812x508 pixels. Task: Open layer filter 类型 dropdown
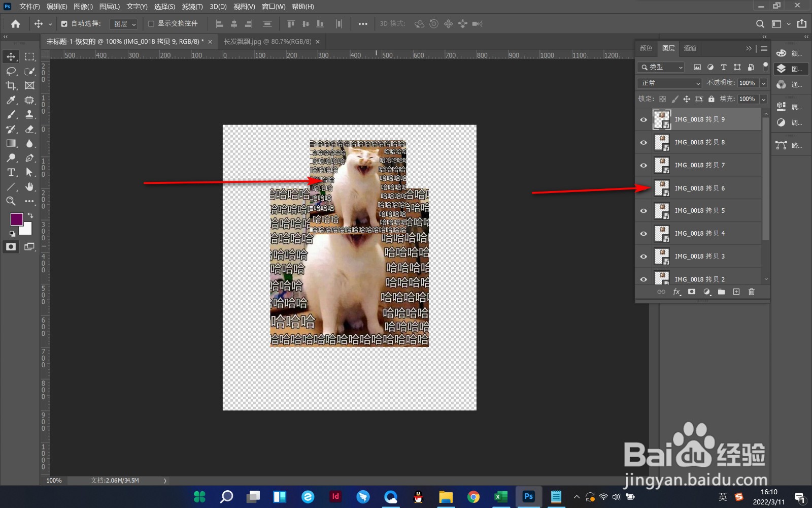click(661, 67)
